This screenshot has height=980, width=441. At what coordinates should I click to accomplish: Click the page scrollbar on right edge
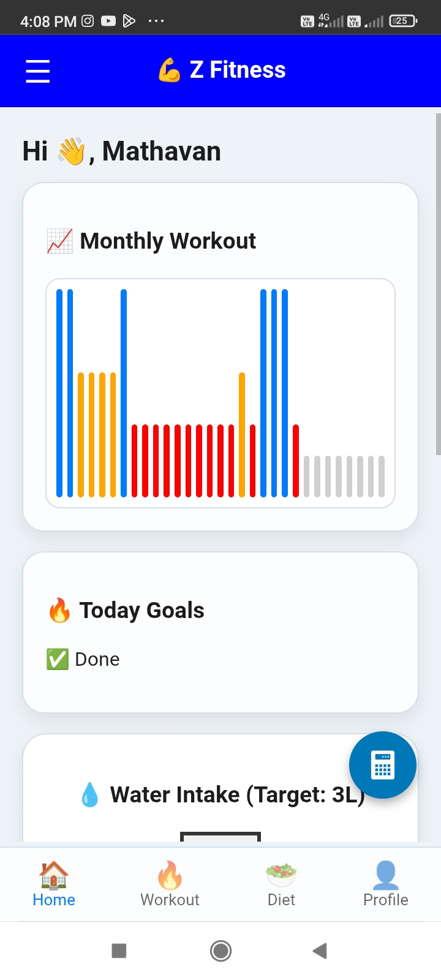click(438, 284)
